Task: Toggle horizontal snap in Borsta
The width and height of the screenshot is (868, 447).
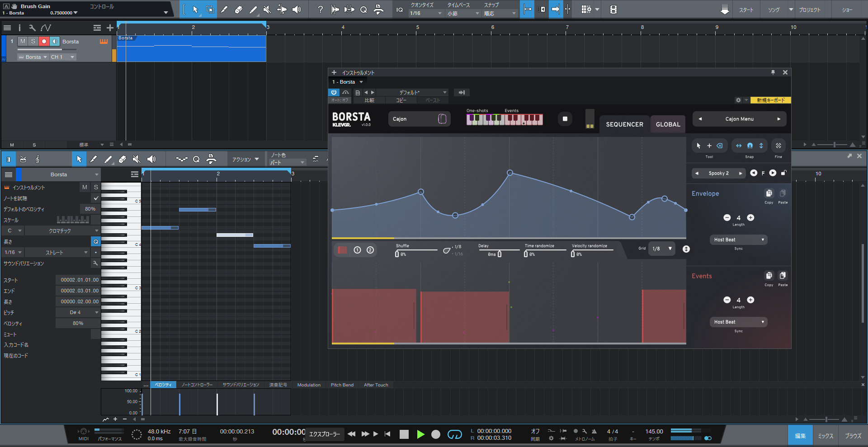Action: click(739, 146)
